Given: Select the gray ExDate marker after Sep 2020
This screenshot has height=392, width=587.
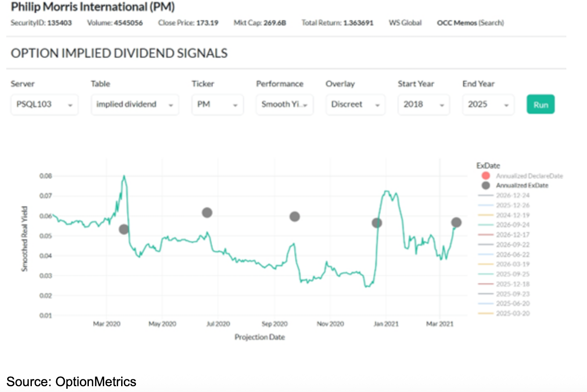Looking at the screenshot, I should coord(294,217).
